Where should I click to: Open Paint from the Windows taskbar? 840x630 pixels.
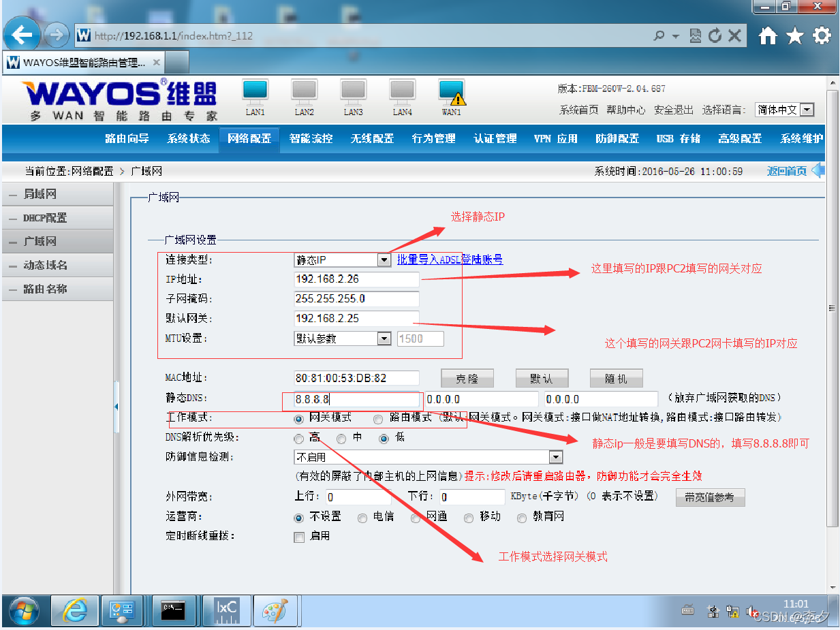coord(276,610)
